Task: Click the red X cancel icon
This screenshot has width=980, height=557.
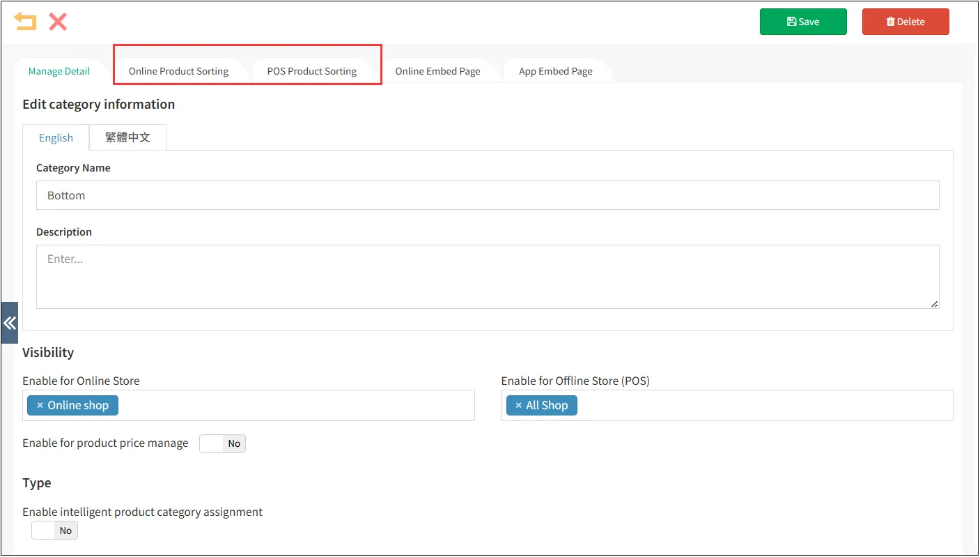Action: pyautogui.click(x=58, y=22)
